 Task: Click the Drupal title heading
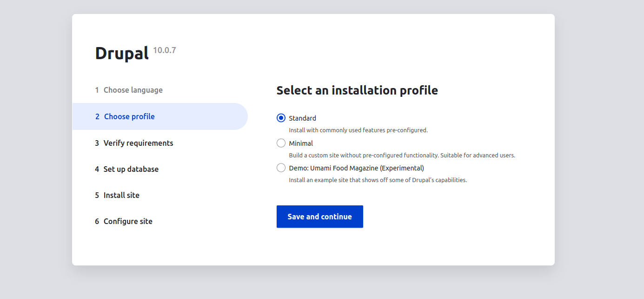122,54
